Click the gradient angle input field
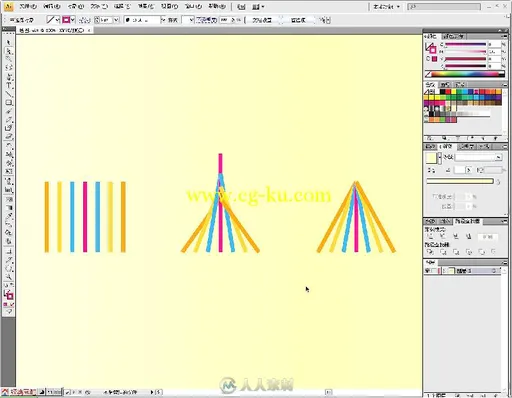 (460, 170)
